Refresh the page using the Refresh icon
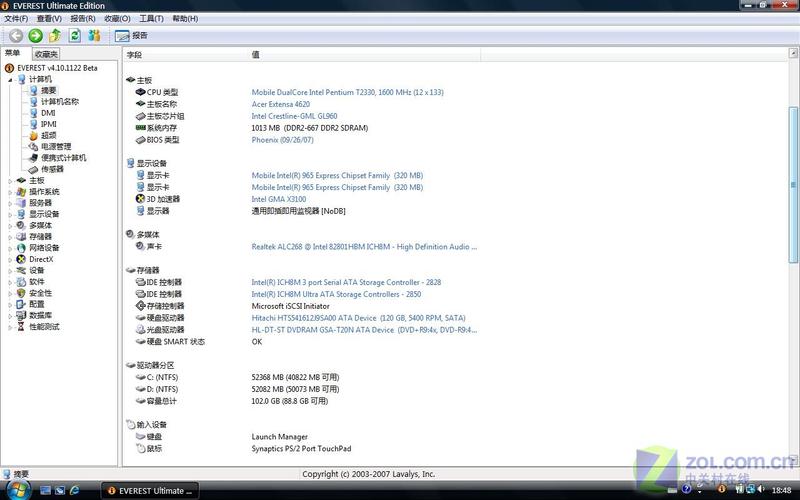Image resolution: width=800 pixels, height=500 pixels. [74, 35]
